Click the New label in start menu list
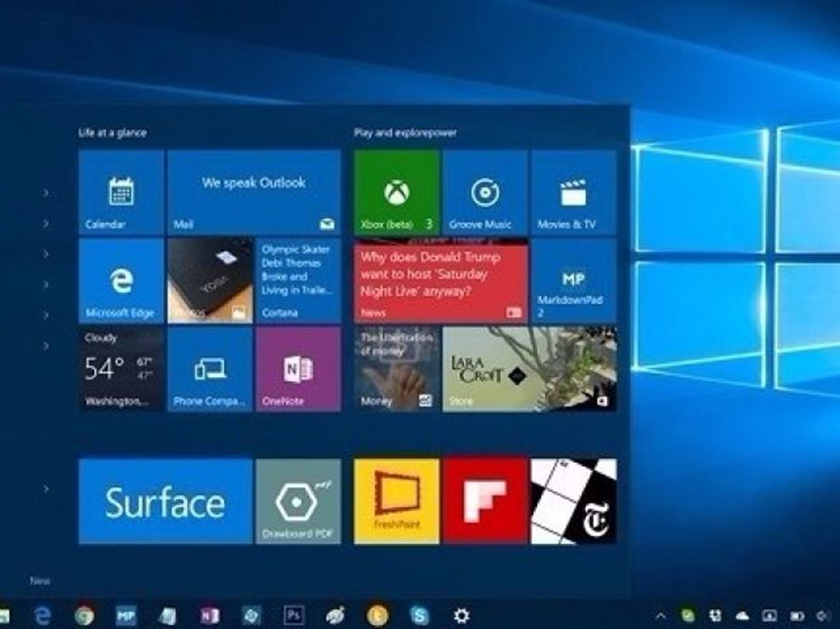 point(40,581)
